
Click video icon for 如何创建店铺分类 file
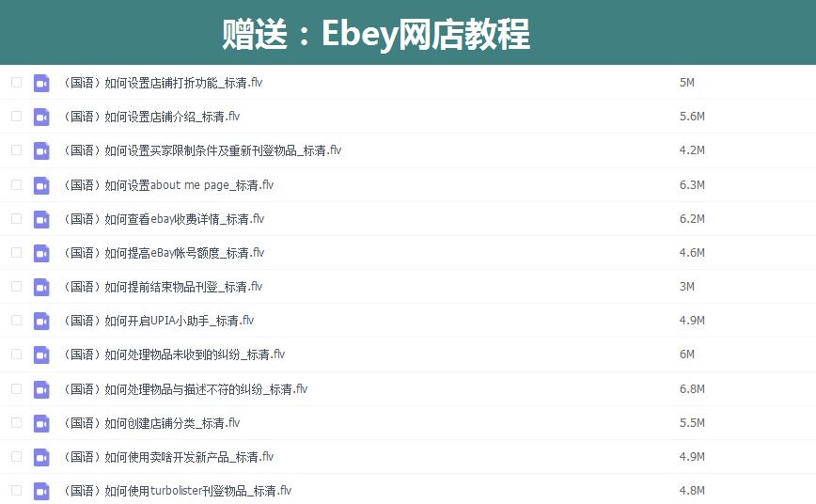pos(41,423)
